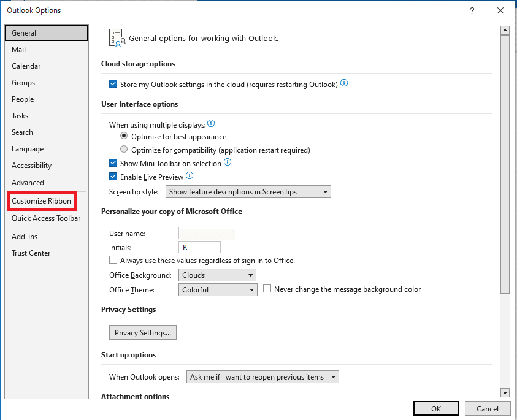Click the Initials text field

click(199, 248)
